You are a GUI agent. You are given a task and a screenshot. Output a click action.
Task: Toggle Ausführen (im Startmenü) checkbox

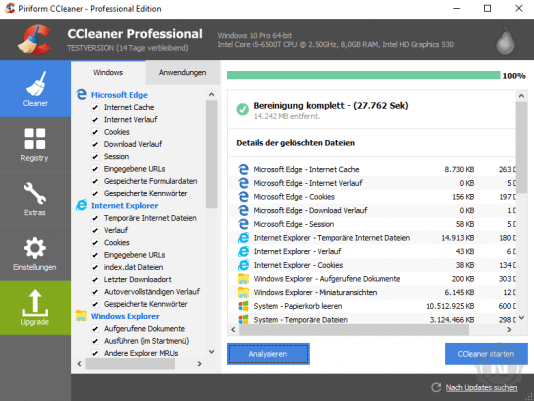[95, 341]
